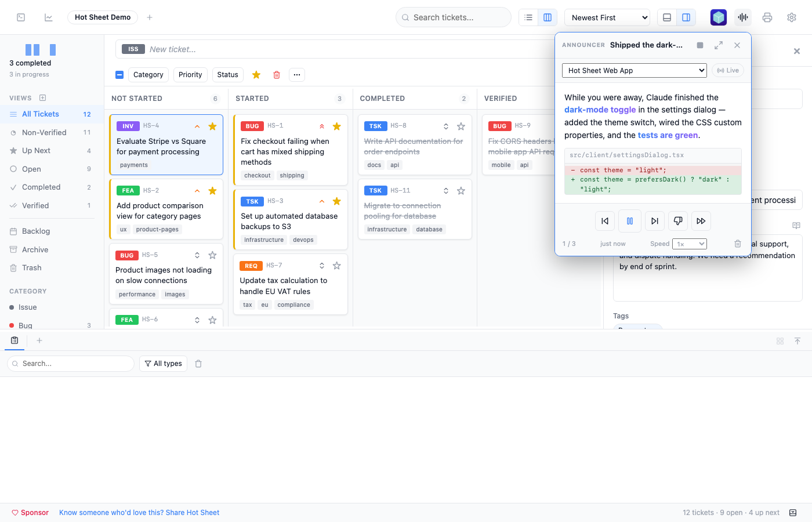The width and height of the screenshot is (812, 522).
Task: Pause the announcer playback
Action: click(x=630, y=221)
